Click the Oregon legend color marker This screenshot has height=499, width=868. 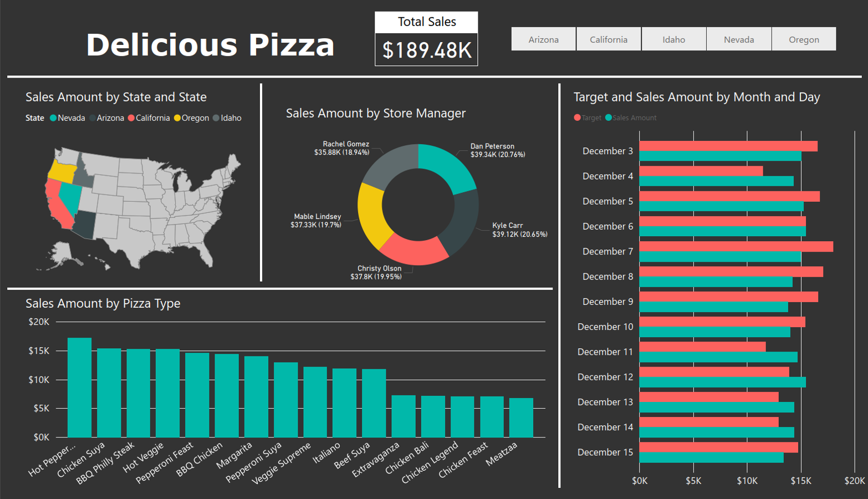tap(177, 118)
